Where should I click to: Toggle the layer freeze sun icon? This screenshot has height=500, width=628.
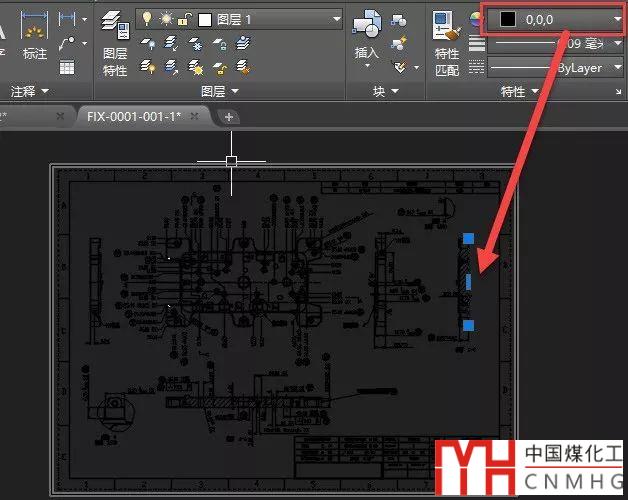click(164, 19)
